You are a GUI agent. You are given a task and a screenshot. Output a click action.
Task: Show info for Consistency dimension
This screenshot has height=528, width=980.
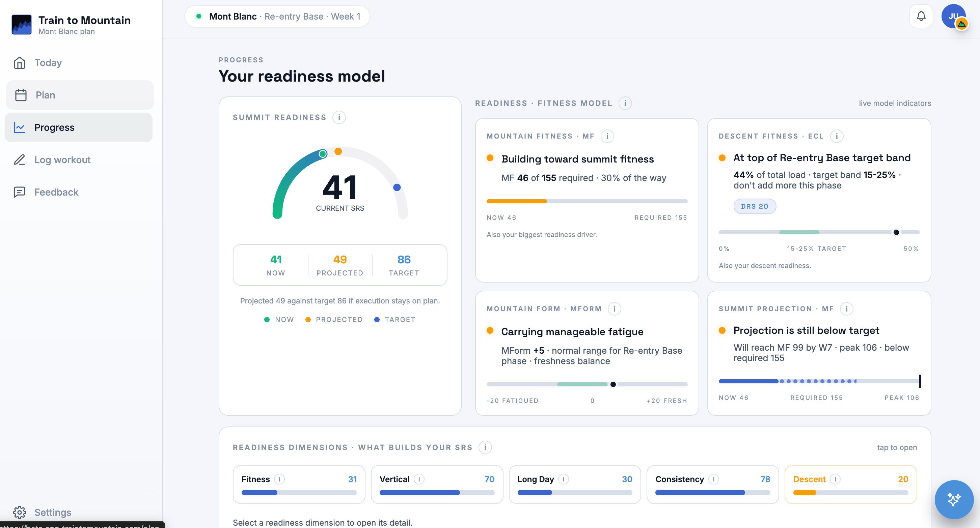point(713,479)
